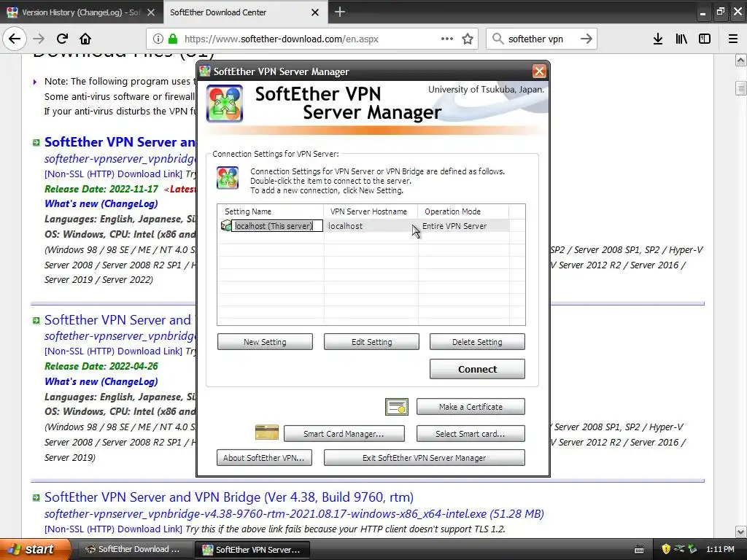747x560 pixels.
Task: Click browser page scrollbar up arrow
Action: coord(740,61)
